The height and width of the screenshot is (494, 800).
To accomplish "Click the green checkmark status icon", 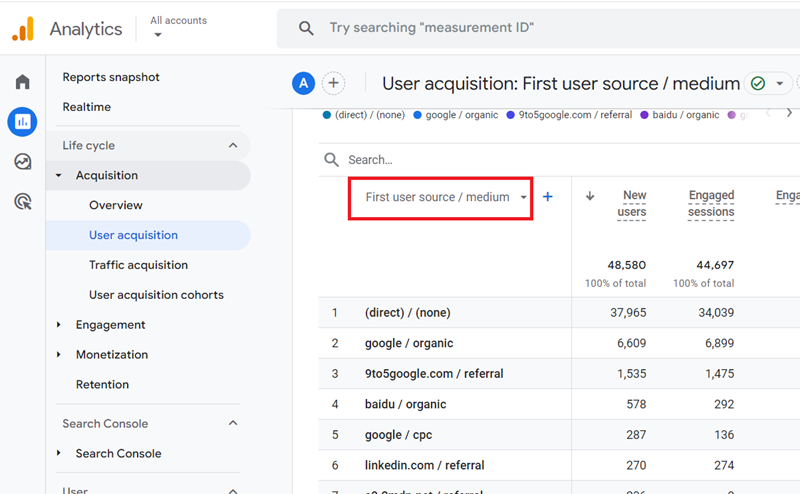I will (x=758, y=83).
